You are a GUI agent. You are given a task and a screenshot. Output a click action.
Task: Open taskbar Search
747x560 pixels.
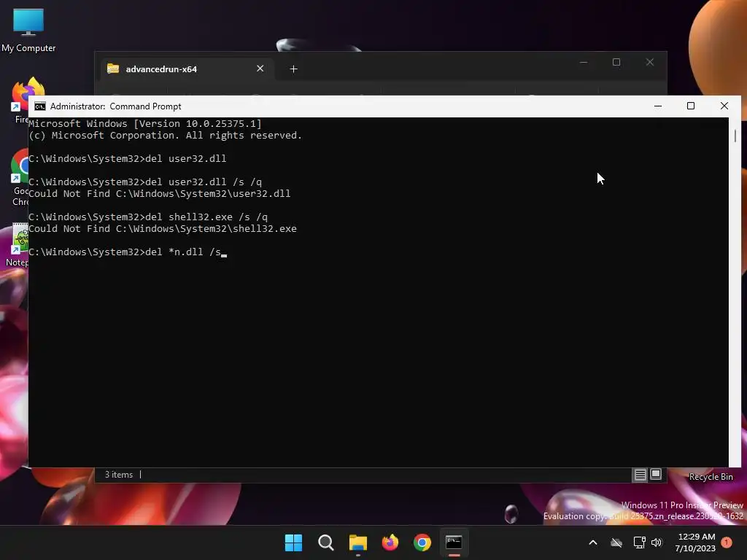click(x=326, y=542)
